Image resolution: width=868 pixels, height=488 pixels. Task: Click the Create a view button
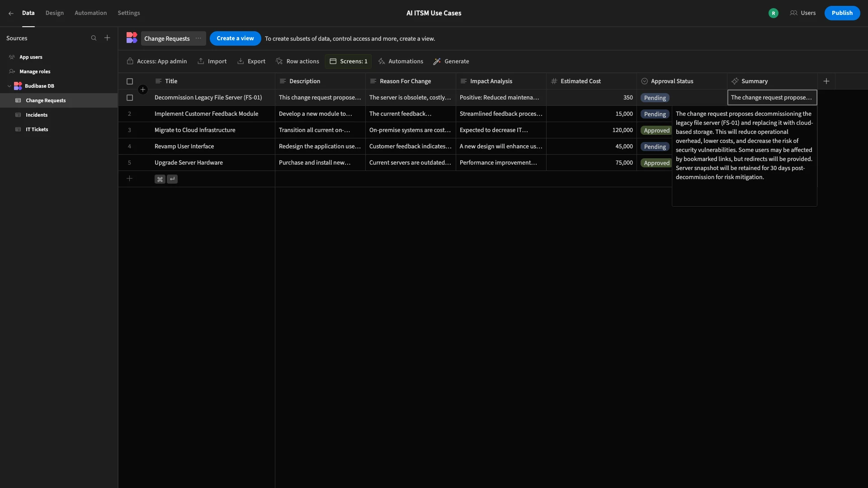click(x=235, y=38)
